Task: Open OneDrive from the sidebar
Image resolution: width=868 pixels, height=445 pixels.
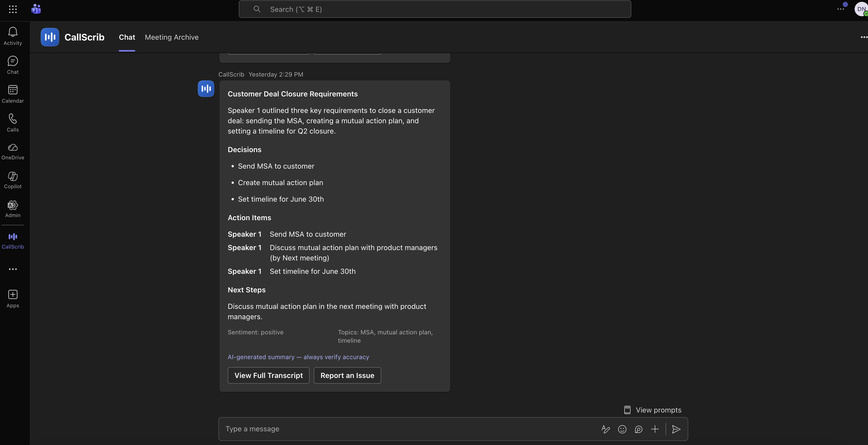Action: [13, 152]
